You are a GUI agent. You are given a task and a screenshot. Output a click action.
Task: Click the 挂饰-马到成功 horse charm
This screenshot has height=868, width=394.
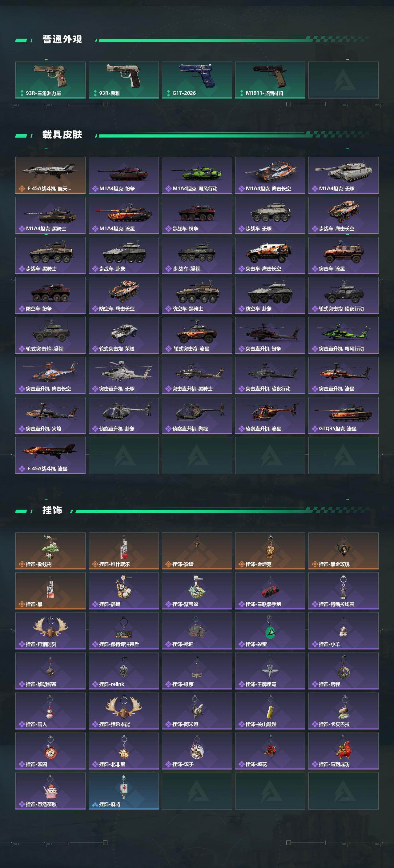click(344, 751)
